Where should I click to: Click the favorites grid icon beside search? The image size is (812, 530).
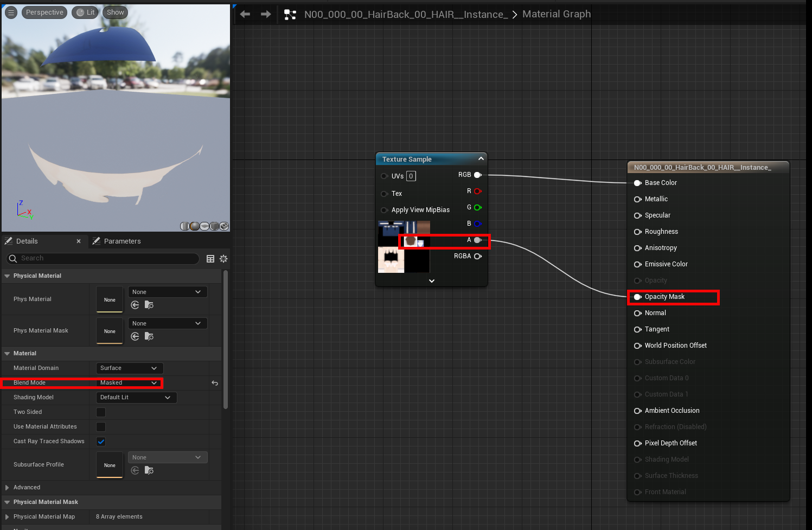(210, 259)
